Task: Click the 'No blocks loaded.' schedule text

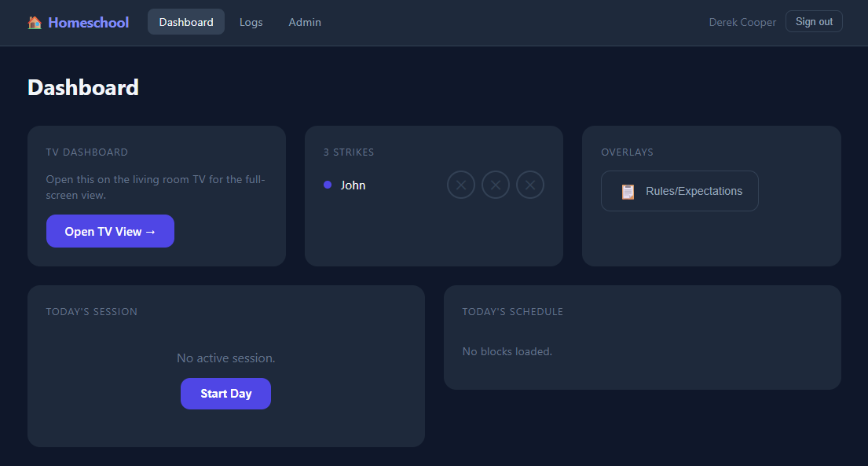Action: 507,351
